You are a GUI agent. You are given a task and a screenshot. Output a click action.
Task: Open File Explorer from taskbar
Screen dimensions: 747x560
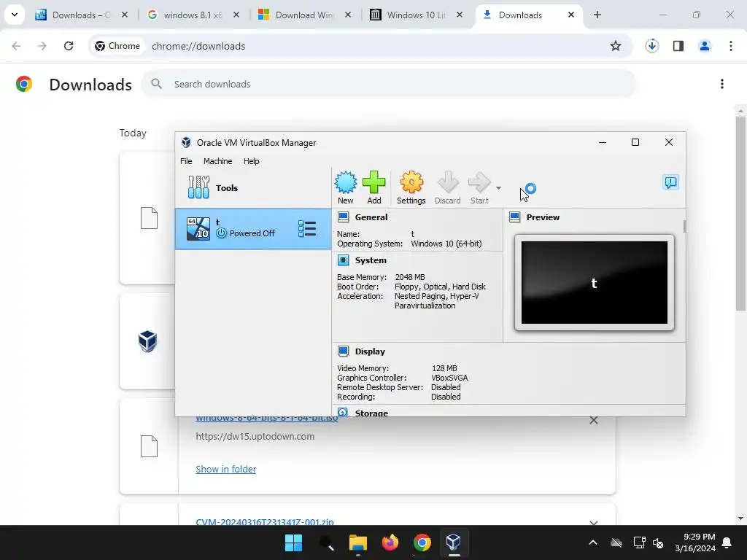357,542
